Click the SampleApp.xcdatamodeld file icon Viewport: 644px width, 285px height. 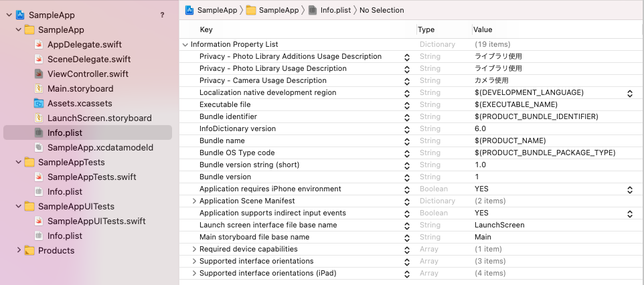click(39, 148)
